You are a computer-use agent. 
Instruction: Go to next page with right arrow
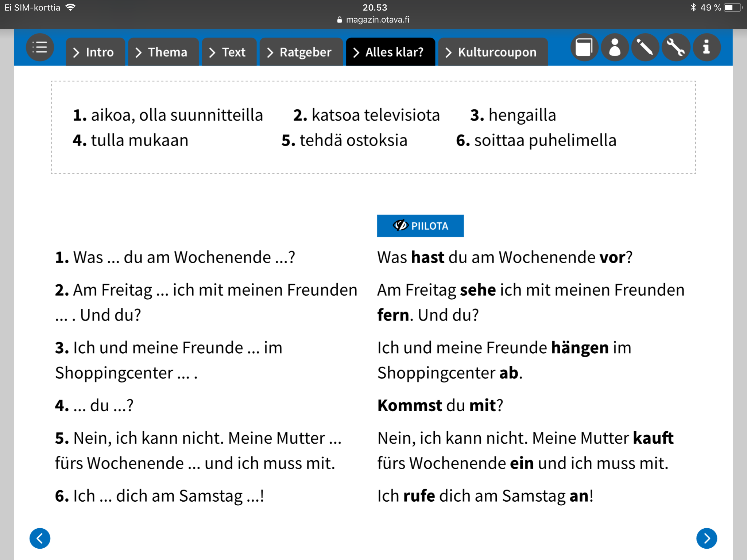point(707,538)
